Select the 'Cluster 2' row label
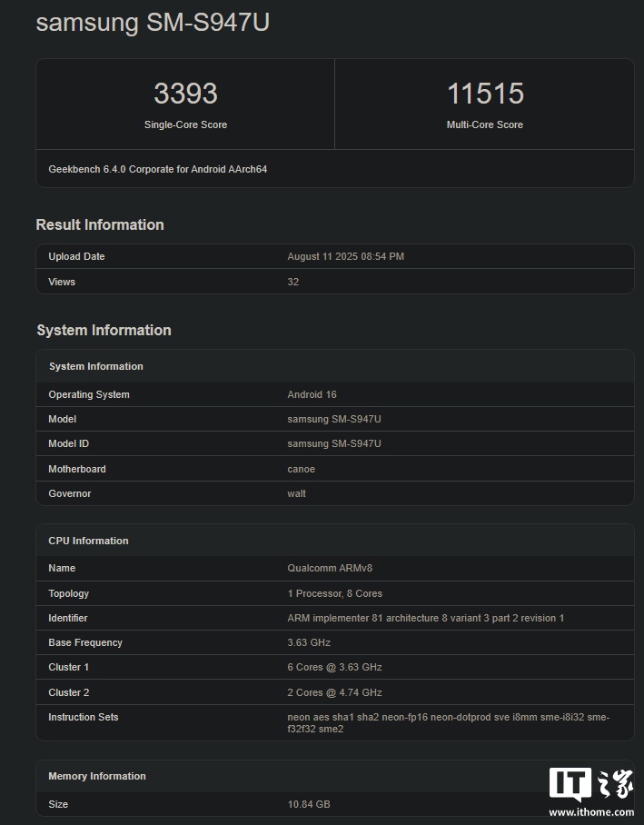This screenshot has width=644, height=825. (x=68, y=693)
